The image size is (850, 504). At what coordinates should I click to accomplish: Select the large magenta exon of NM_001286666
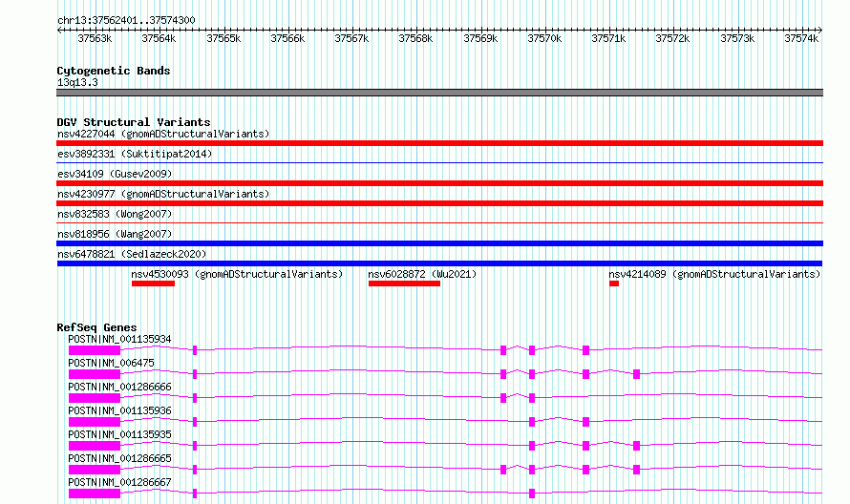click(95, 398)
